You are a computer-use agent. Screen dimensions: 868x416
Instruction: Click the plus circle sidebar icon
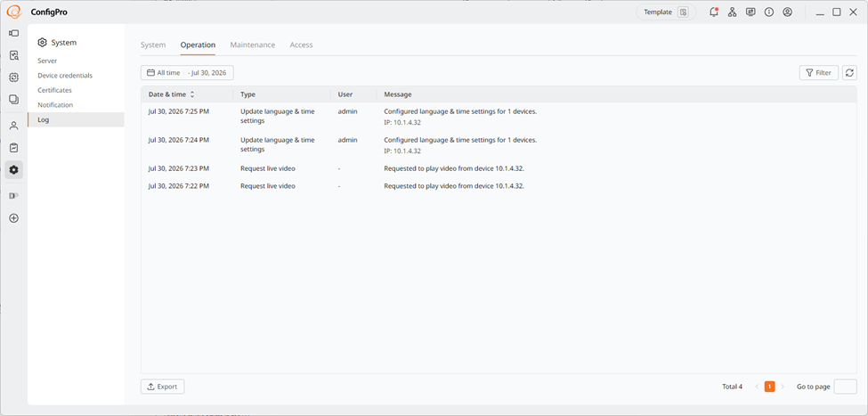[14, 218]
